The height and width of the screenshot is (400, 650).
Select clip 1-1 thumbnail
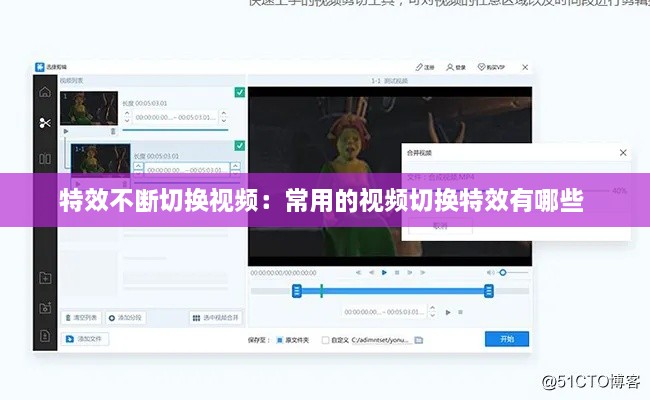click(100, 159)
